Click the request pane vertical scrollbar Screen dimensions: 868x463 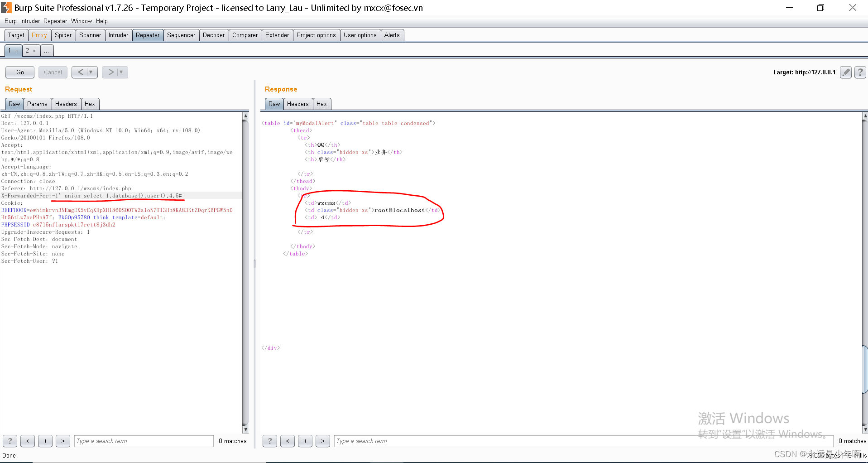tap(245, 272)
